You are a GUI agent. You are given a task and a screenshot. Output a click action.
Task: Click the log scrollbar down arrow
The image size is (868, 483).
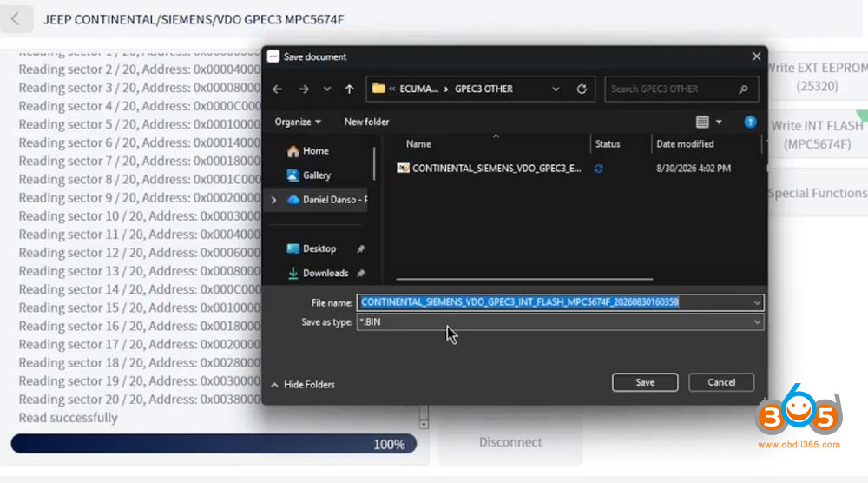tap(424, 424)
